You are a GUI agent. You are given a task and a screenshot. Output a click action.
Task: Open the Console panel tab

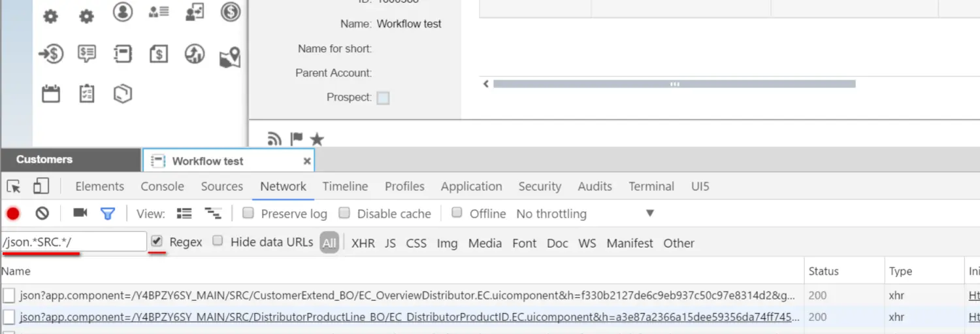pyautogui.click(x=162, y=186)
